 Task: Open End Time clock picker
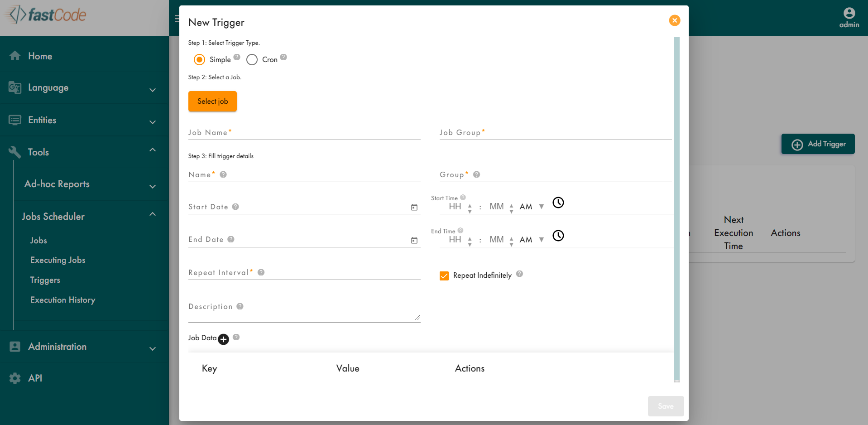558,236
